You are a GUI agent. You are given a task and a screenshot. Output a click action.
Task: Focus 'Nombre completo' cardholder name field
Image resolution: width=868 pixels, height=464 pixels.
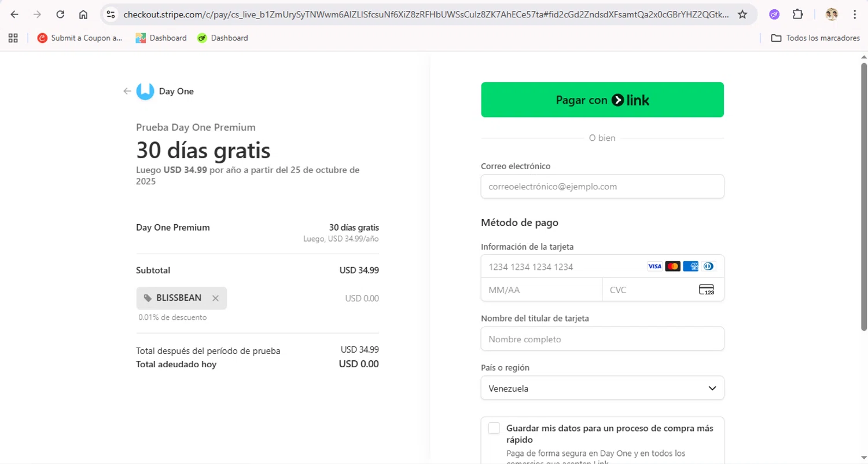(602, 339)
